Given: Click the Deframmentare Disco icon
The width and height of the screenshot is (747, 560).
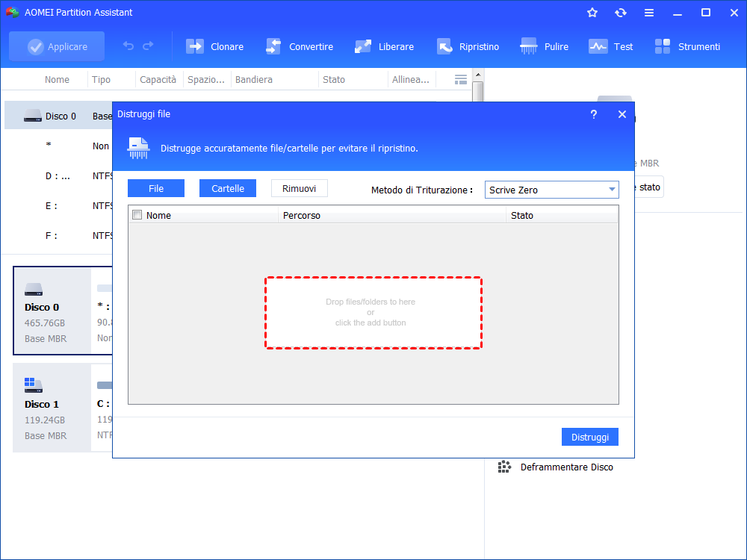Looking at the screenshot, I should [504, 467].
